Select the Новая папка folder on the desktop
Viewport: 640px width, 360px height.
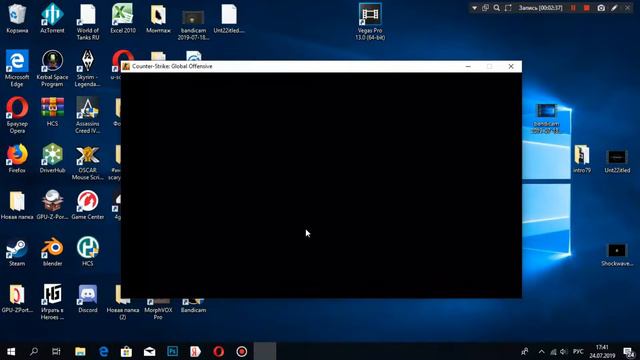(x=17, y=205)
